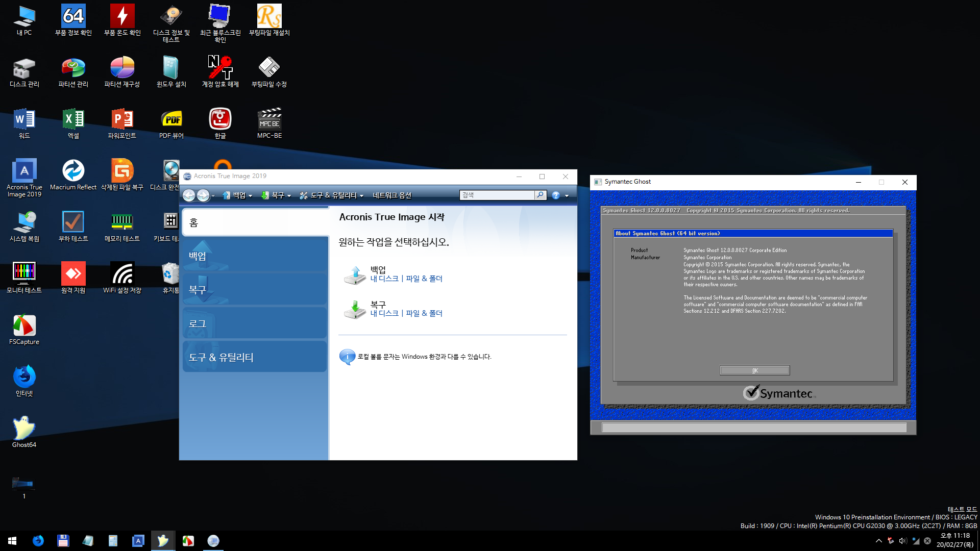Click Acronis forward navigation arrow
This screenshot has height=551, width=980.
tap(203, 195)
